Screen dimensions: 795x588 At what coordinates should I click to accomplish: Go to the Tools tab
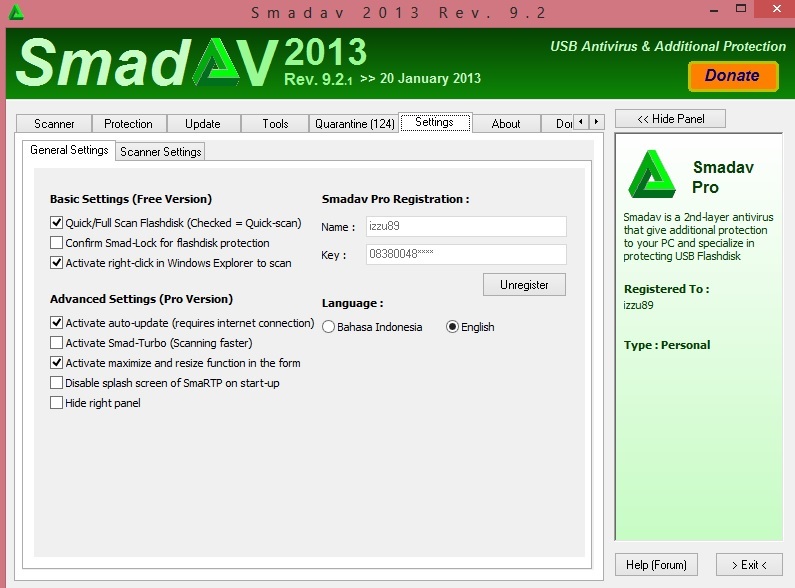click(x=275, y=124)
